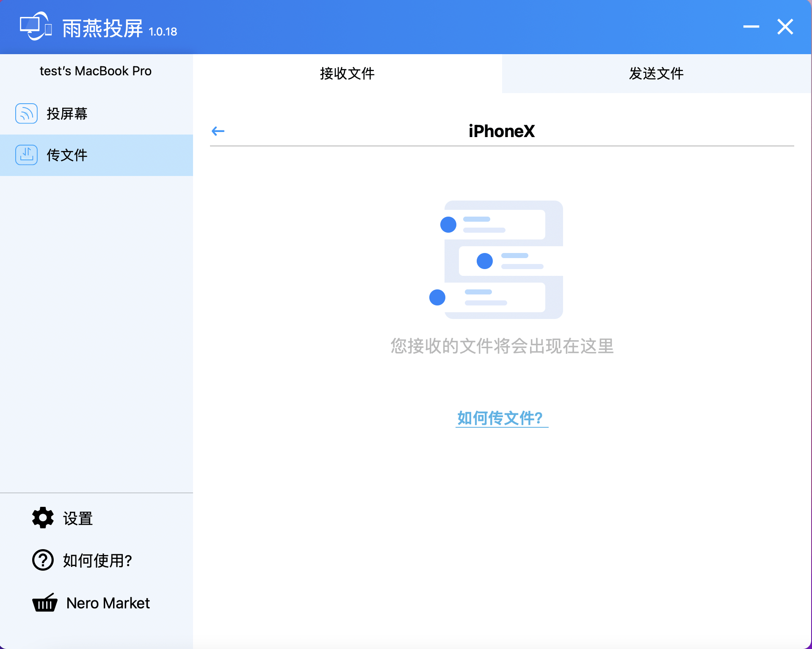Image resolution: width=812 pixels, height=649 pixels.
Task: Switch to the 接收文件 tab
Action: 348,74
